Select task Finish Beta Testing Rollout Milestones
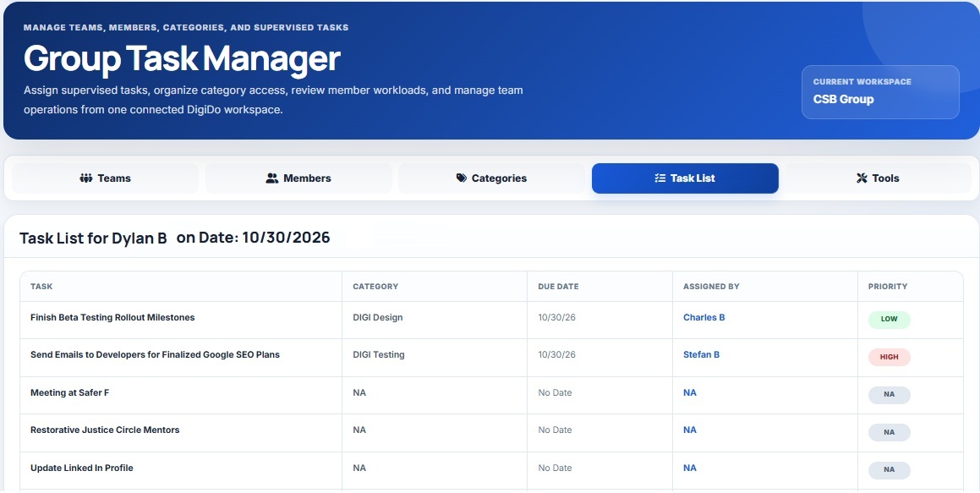Image resolution: width=980 pixels, height=493 pixels. pyautogui.click(x=112, y=317)
